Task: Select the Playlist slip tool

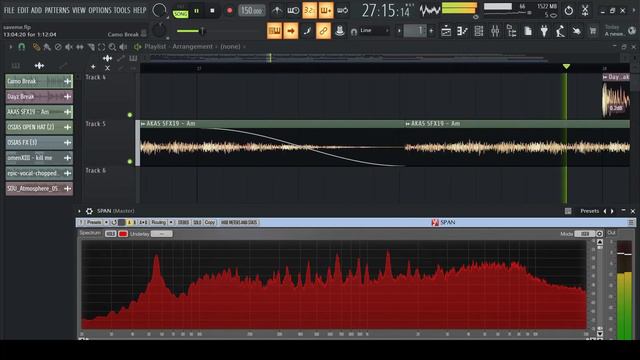Action: [80, 47]
